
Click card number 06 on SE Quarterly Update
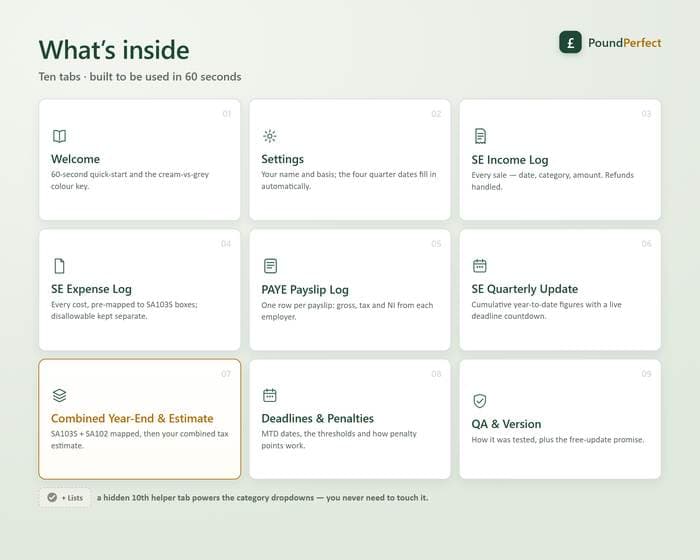click(646, 244)
